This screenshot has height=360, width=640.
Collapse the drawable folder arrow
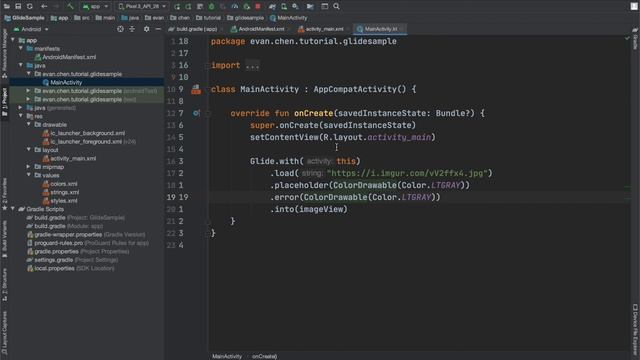[x=29, y=124]
